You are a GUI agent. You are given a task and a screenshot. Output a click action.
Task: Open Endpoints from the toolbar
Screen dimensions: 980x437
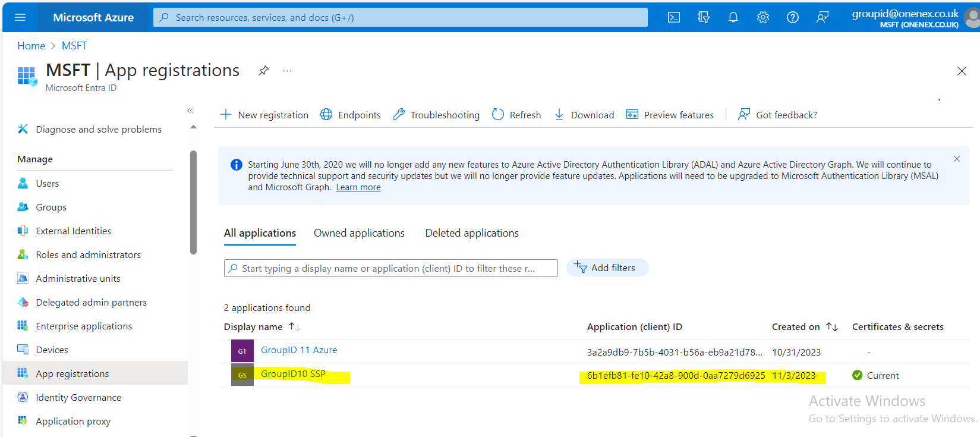[351, 115]
